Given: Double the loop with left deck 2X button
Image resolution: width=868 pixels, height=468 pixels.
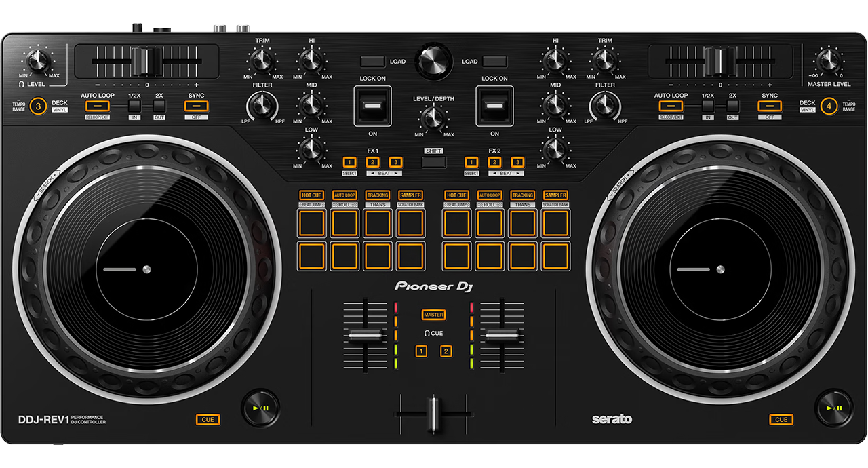Looking at the screenshot, I should pos(159,106).
